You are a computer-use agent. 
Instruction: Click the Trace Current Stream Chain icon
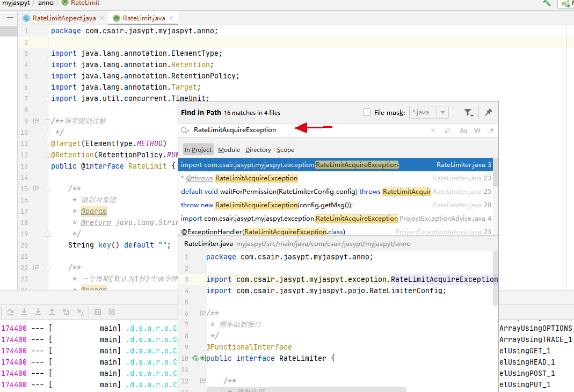click(112, 312)
